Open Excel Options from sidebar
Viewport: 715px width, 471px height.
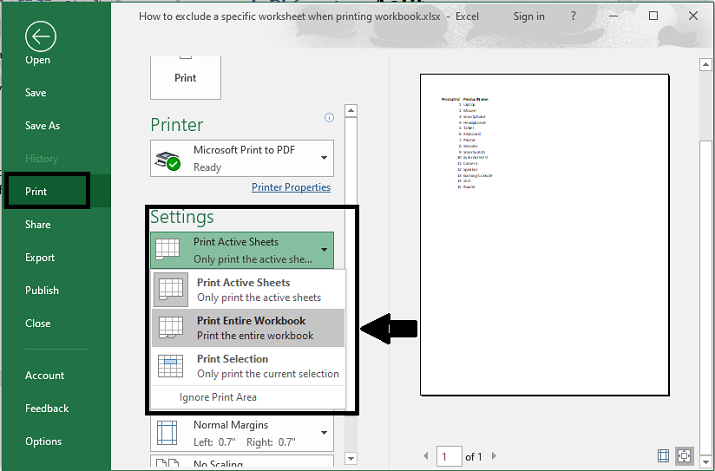coord(43,441)
